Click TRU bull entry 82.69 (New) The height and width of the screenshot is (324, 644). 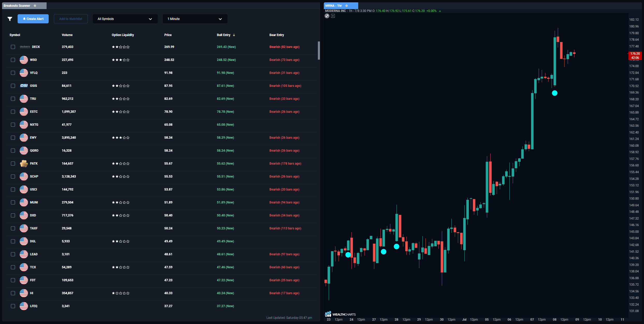pyautogui.click(x=225, y=99)
